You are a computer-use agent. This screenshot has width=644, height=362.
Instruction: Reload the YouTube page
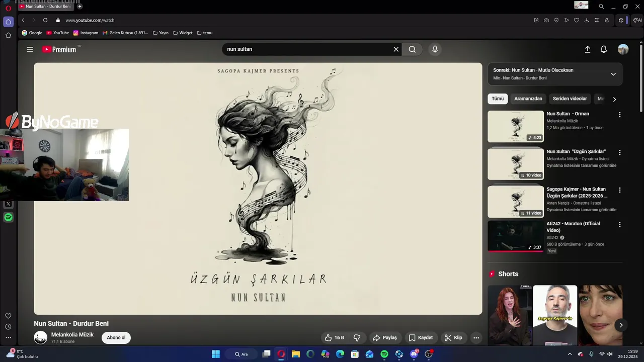click(45, 20)
